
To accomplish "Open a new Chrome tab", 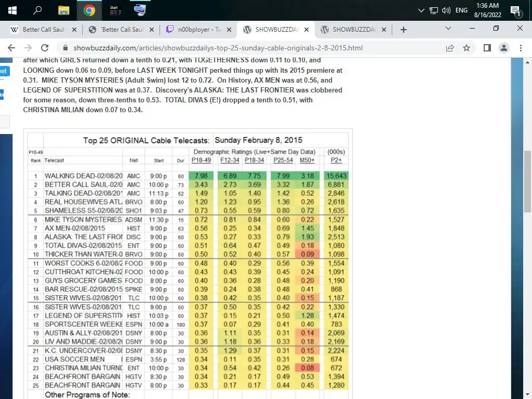I will (403, 30).
